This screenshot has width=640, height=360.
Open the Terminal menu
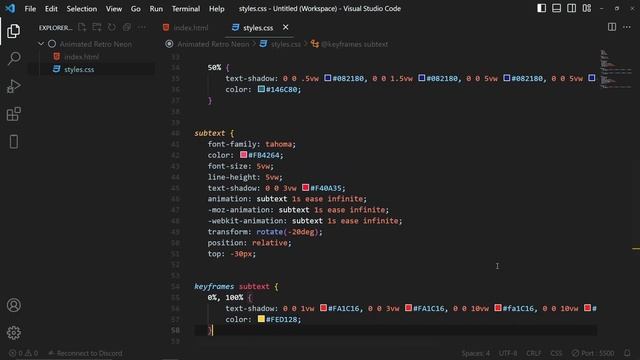point(186,9)
